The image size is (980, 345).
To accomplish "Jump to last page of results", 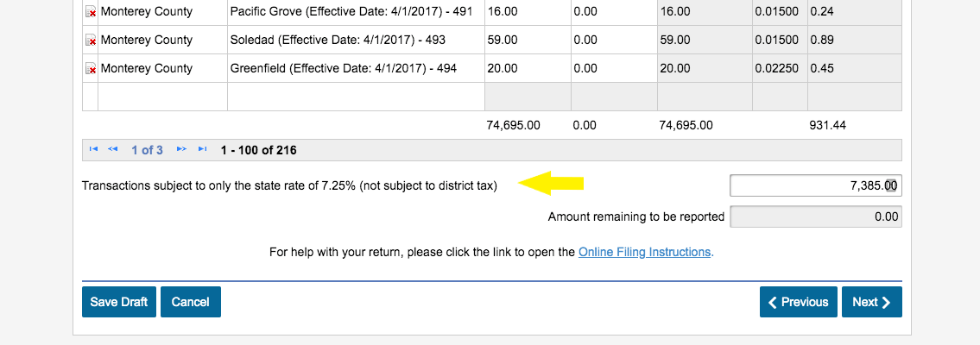I will pos(202,150).
